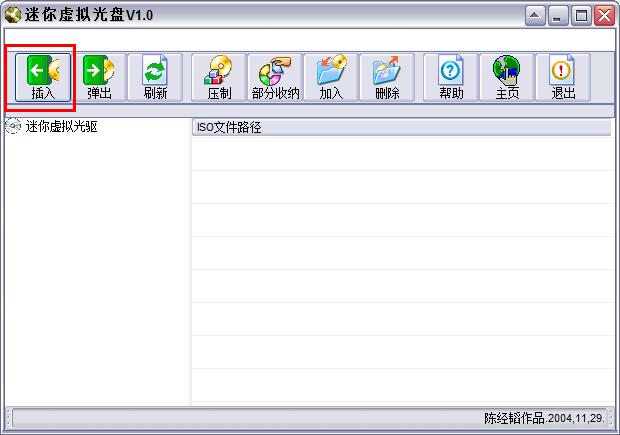Remove the entry using 删除
Viewport: 620px width, 435px height.
pos(387,78)
